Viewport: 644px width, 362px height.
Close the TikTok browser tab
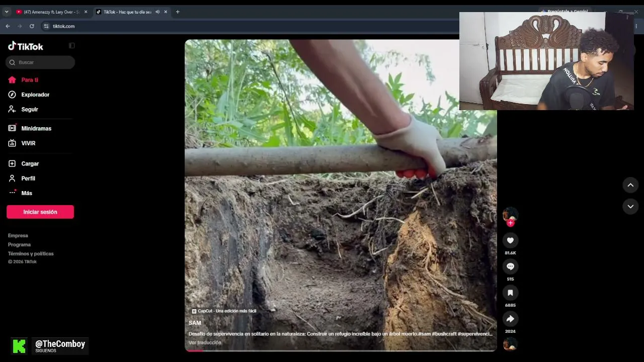tap(166, 12)
